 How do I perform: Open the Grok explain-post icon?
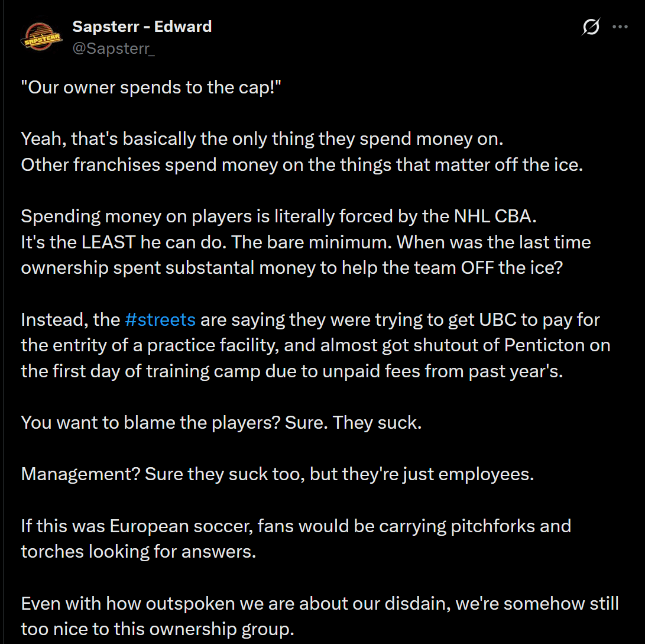coord(591,27)
